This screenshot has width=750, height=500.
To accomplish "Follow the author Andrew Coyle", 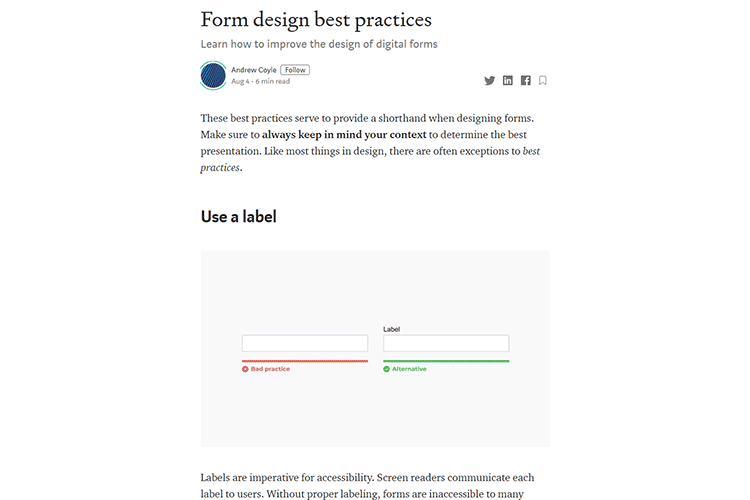I will [x=295, y=70].
